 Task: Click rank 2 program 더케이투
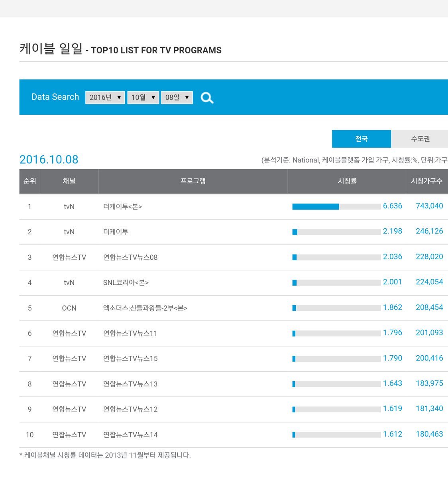[116, 232]
